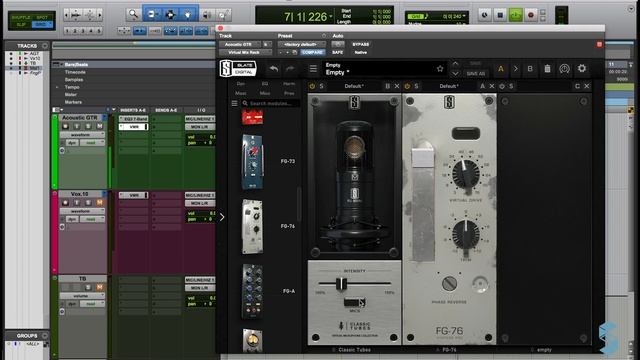Click the Slate Digital logo
This screenshot has height=360, width=640.
pos(238,68)
